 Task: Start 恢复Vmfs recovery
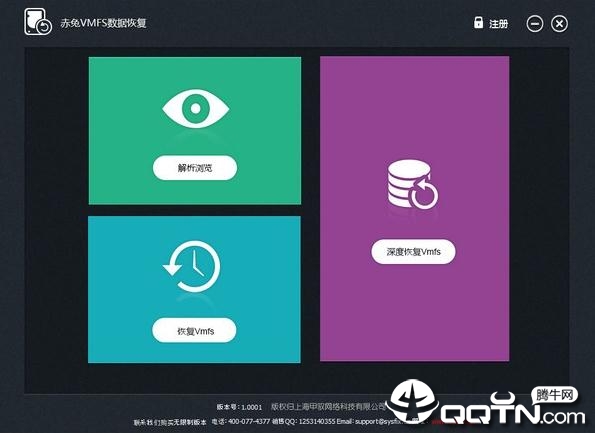pos(194,331)
